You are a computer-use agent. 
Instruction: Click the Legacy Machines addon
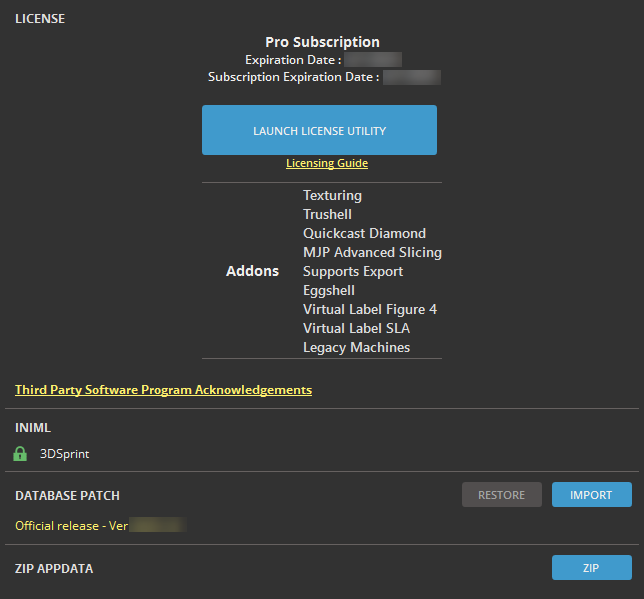356,347
